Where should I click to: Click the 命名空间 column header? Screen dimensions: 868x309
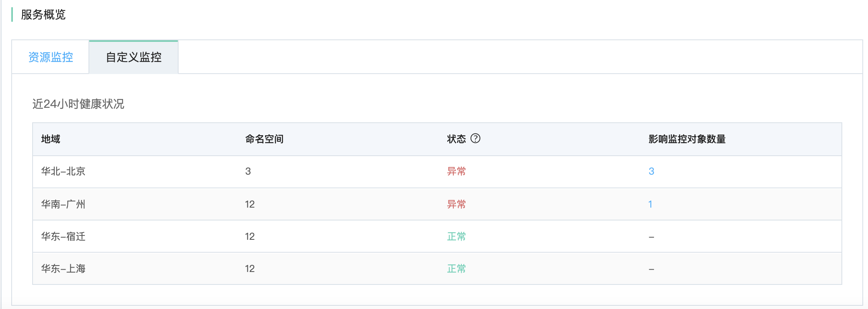[264, 139]
